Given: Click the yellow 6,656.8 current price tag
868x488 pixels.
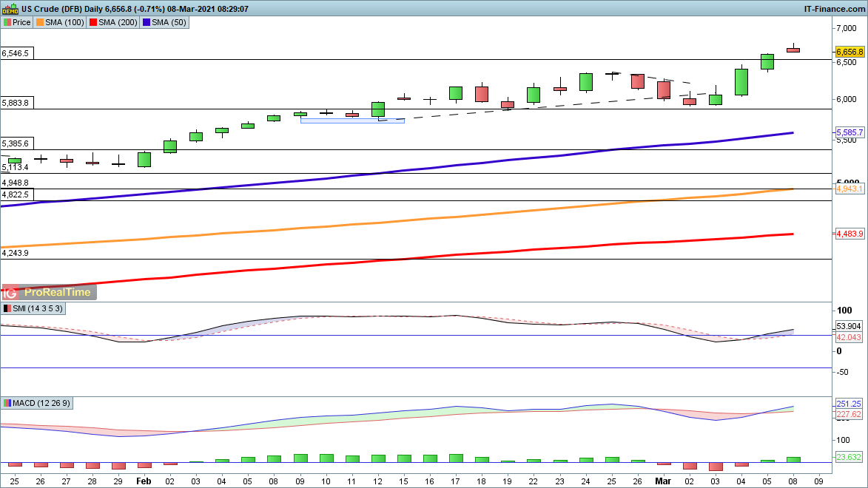Looking at the screenshot, I should 850,52.
